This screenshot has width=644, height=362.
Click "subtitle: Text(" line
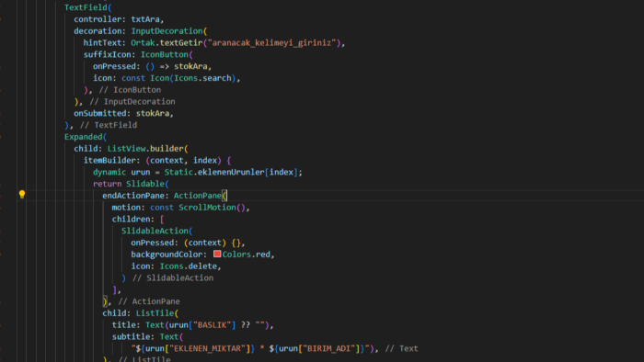tap(147, 336)
